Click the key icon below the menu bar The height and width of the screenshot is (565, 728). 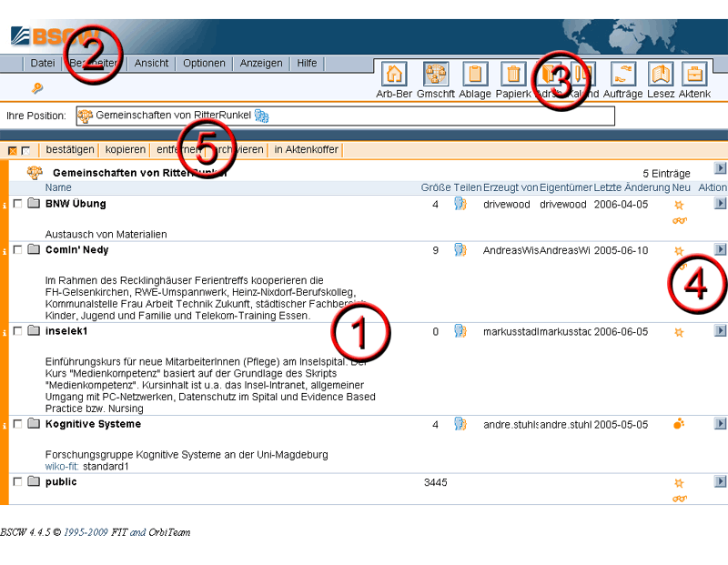coord(37,88)
